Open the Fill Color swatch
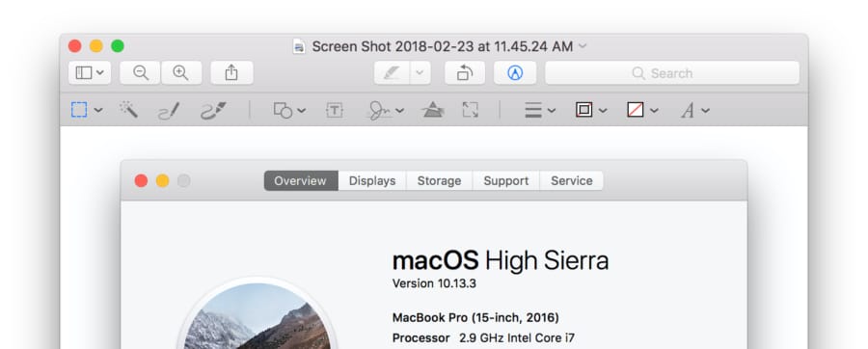868x349 pixels. click(636, 110)
